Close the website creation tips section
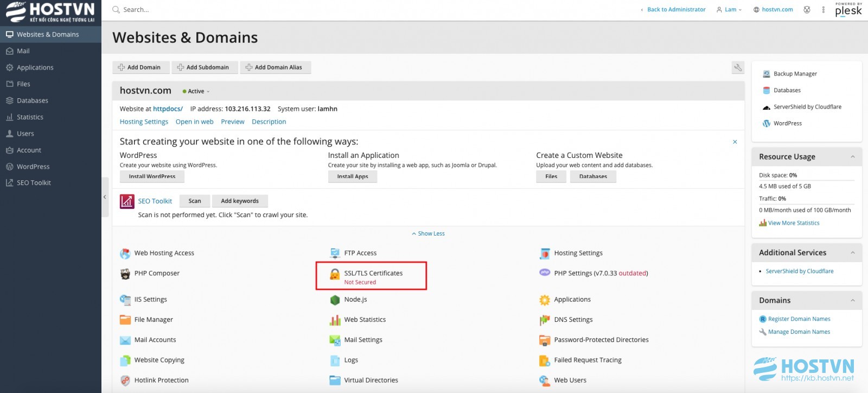The image size is (868, 393). [x=735, y=142]
